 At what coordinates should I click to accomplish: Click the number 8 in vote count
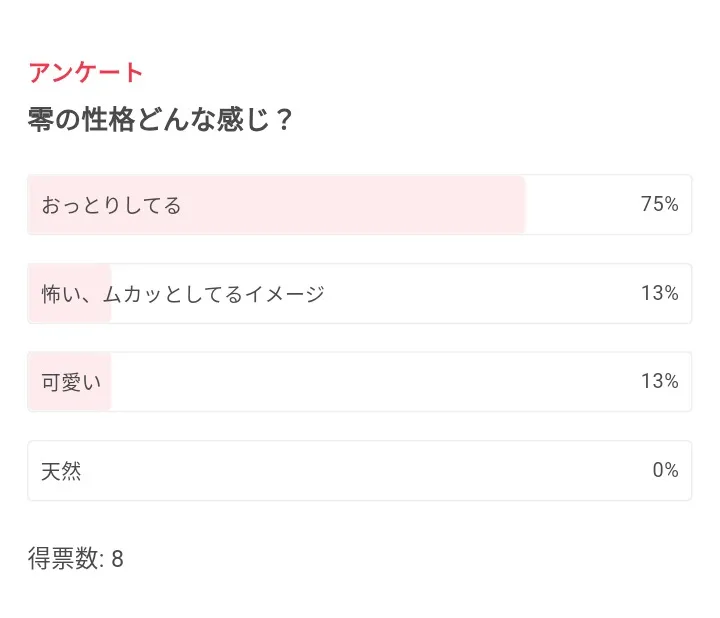click(117, 558)
